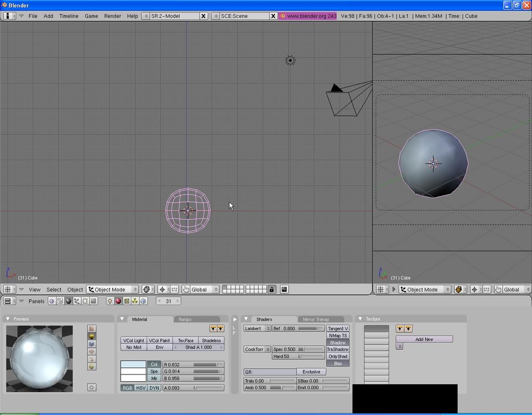Image resolution: width=532 pixels, height=415 pixels.
Task: Toggle VCol Light option
Action: [x=134, y=340]
